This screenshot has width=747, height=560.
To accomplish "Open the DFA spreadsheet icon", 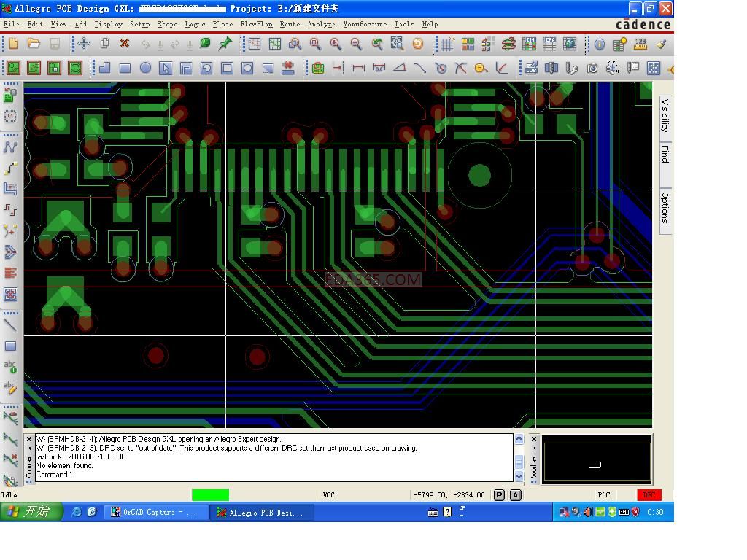I will pos(549,44).
